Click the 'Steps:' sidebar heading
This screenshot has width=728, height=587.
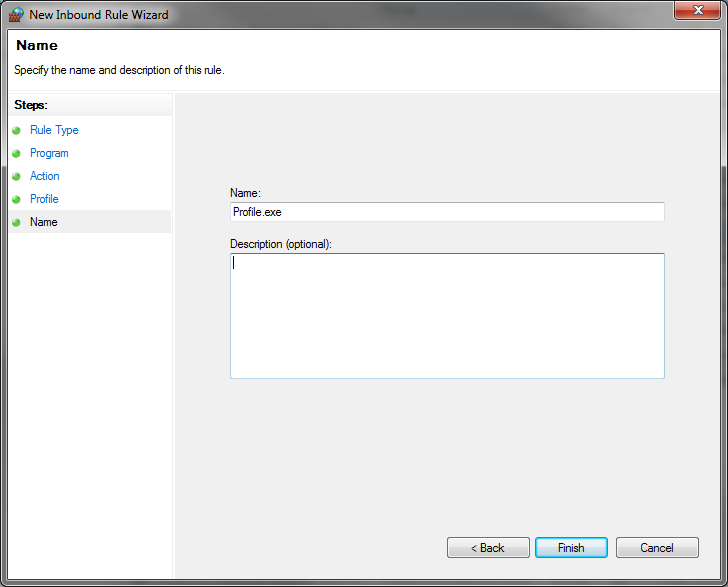[x=31, y=105]
